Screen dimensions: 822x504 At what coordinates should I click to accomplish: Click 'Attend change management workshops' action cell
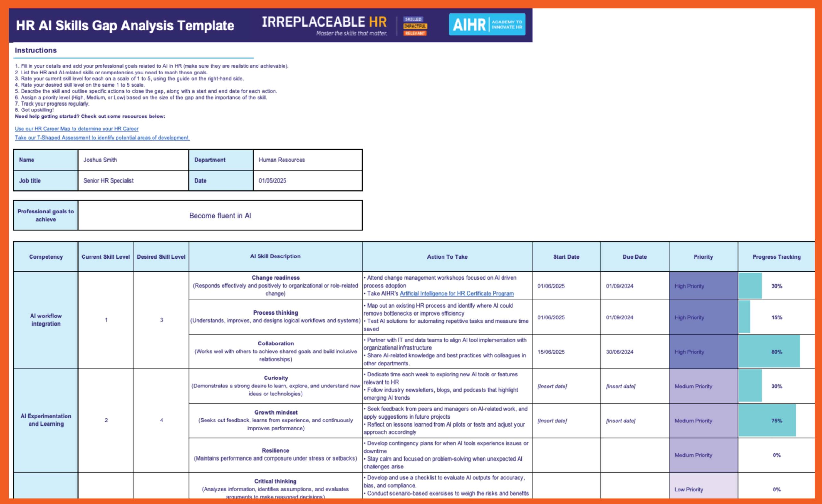point(447,285)
